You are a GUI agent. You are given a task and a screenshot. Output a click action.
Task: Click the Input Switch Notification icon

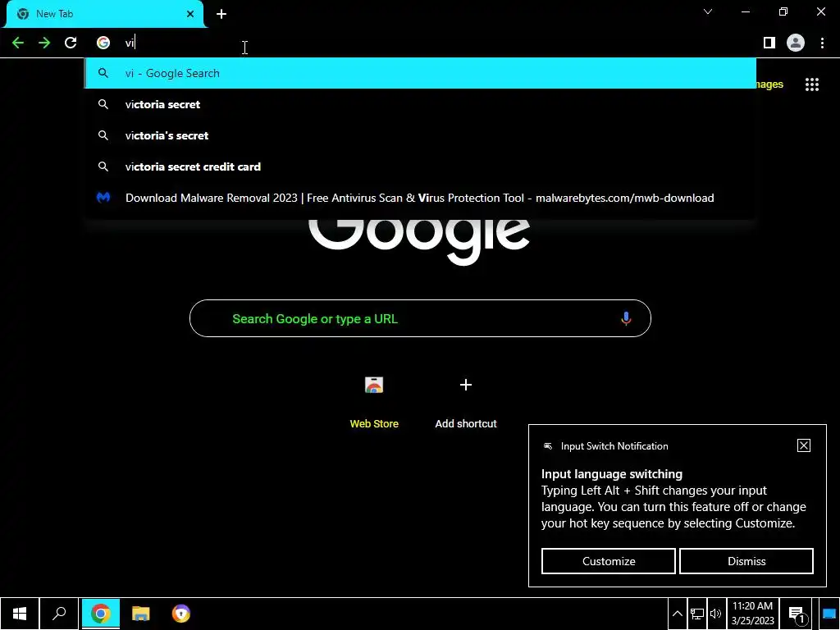tap(548, 446)
